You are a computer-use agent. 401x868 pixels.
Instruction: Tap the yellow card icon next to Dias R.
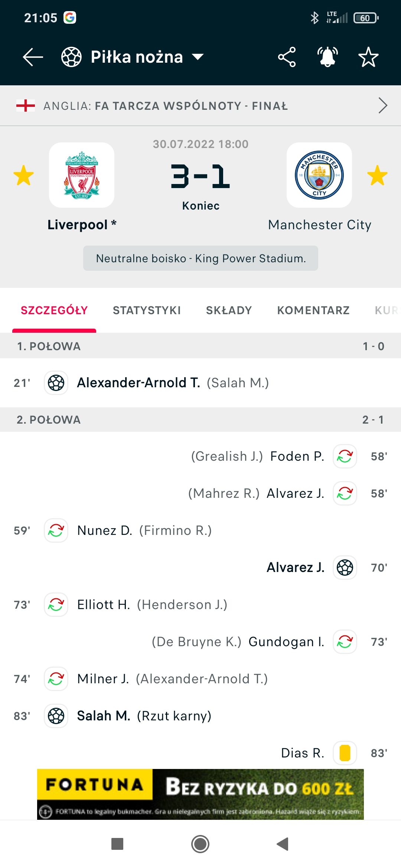pyautogui.click(x=344, y=754)
